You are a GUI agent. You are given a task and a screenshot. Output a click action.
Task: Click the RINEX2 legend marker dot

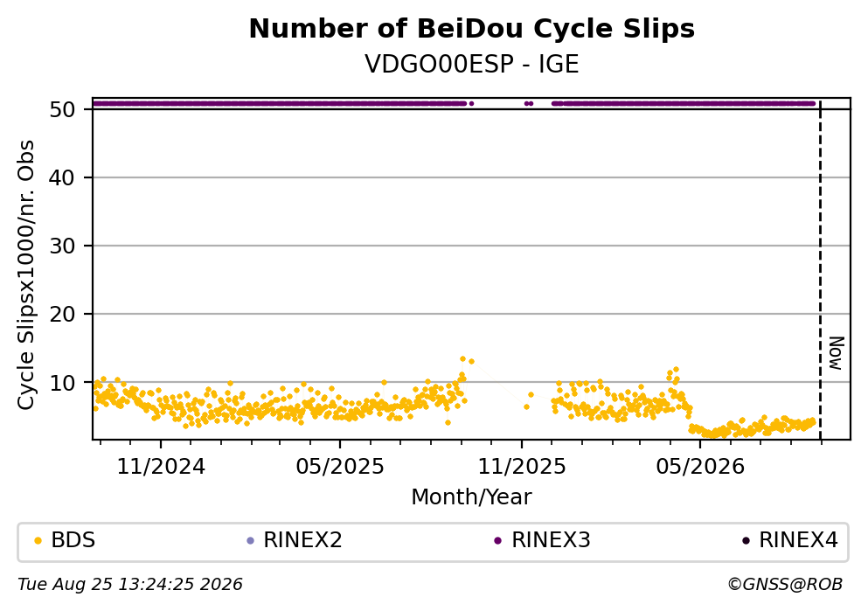click(x=250, y=541)
